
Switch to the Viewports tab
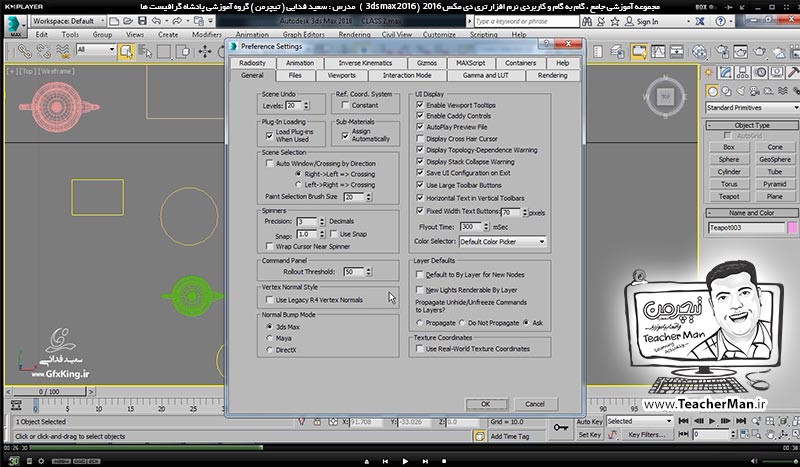click(x=341, y=76)
